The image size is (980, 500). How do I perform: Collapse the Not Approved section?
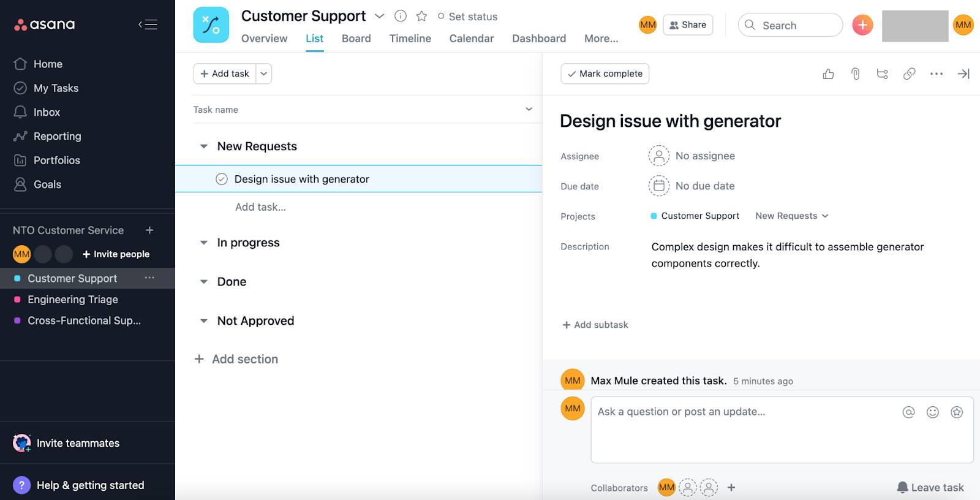[x=204, y=321]
